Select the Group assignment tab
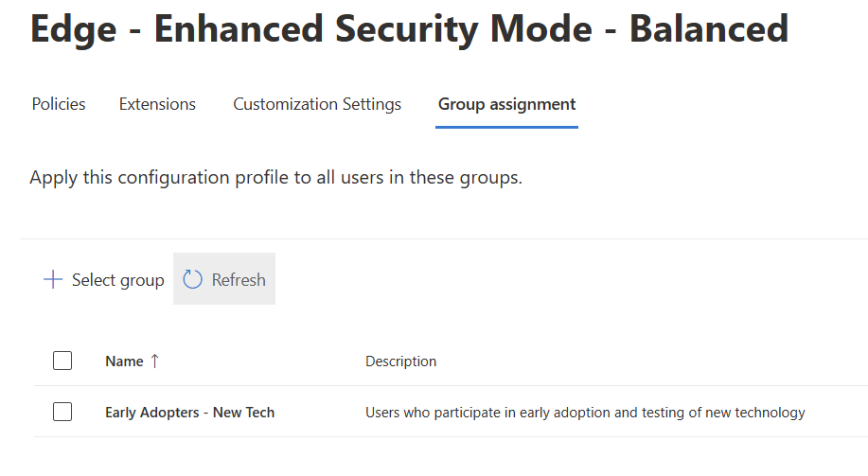 pos(506,104)
